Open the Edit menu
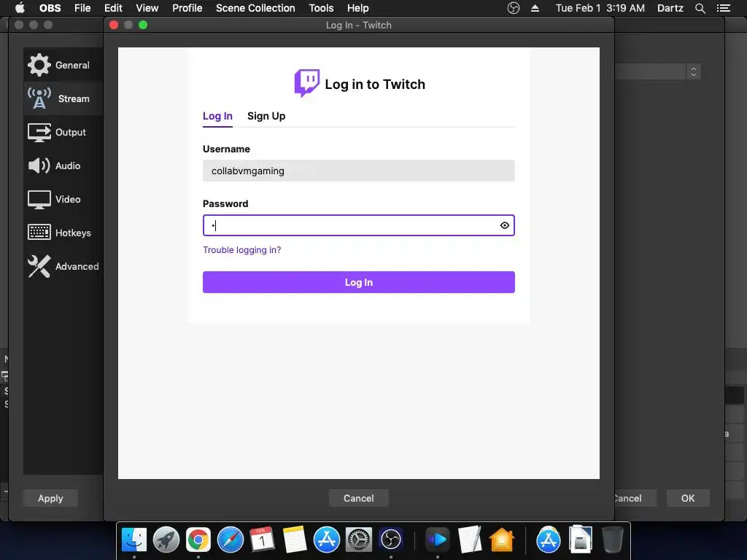 click(113, 8)
